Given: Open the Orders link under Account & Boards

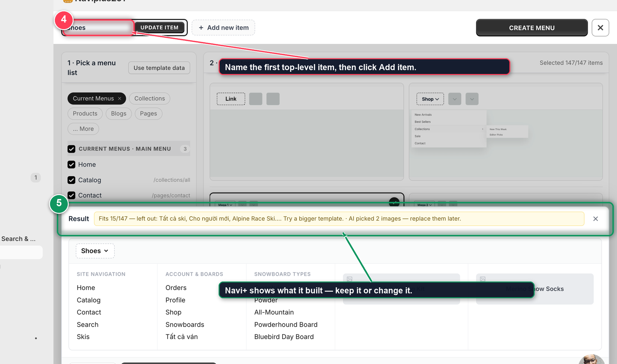Looking at the screenshot, I should (x=176, y=288).
